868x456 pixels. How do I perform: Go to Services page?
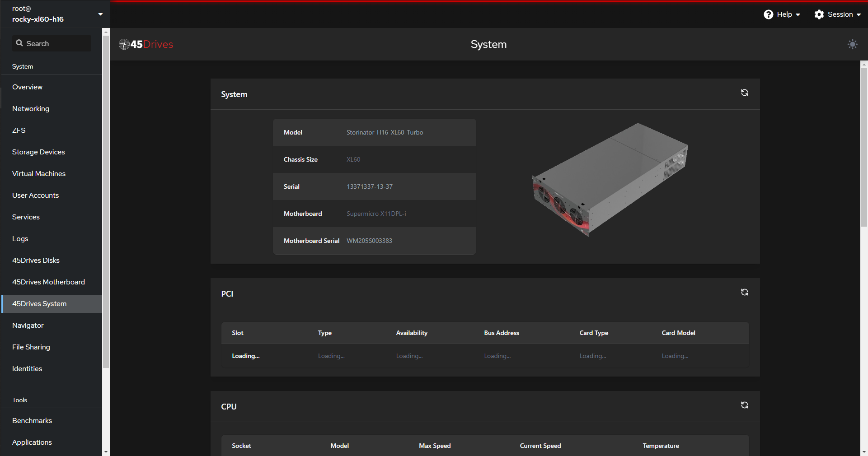pos(52,217)
